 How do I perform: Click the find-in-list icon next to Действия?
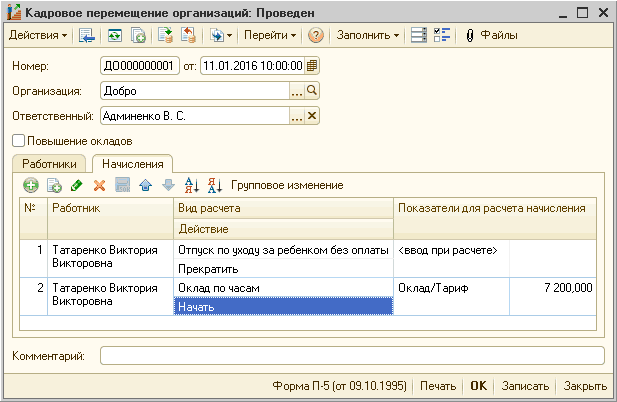click(x=87, y=35)
